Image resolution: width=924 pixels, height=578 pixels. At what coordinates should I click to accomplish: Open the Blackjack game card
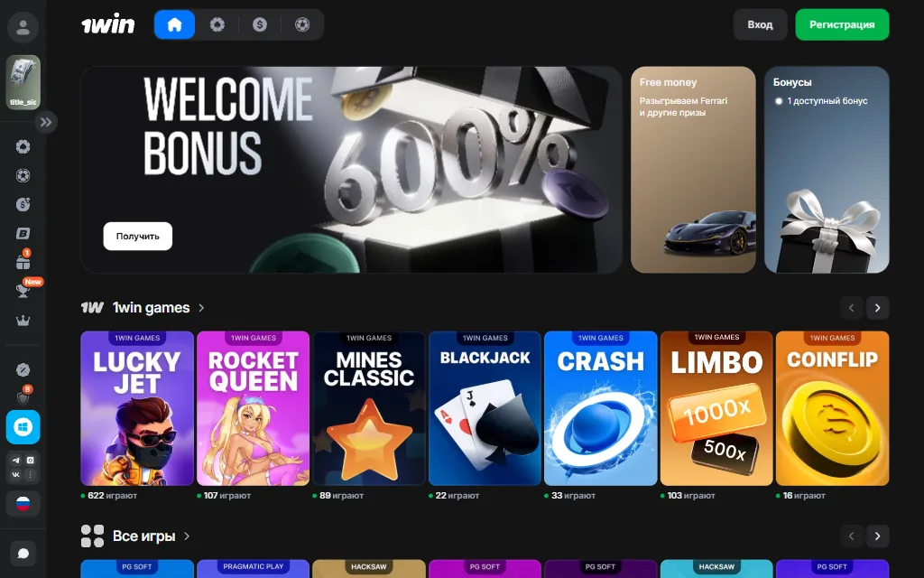point(485,408)
